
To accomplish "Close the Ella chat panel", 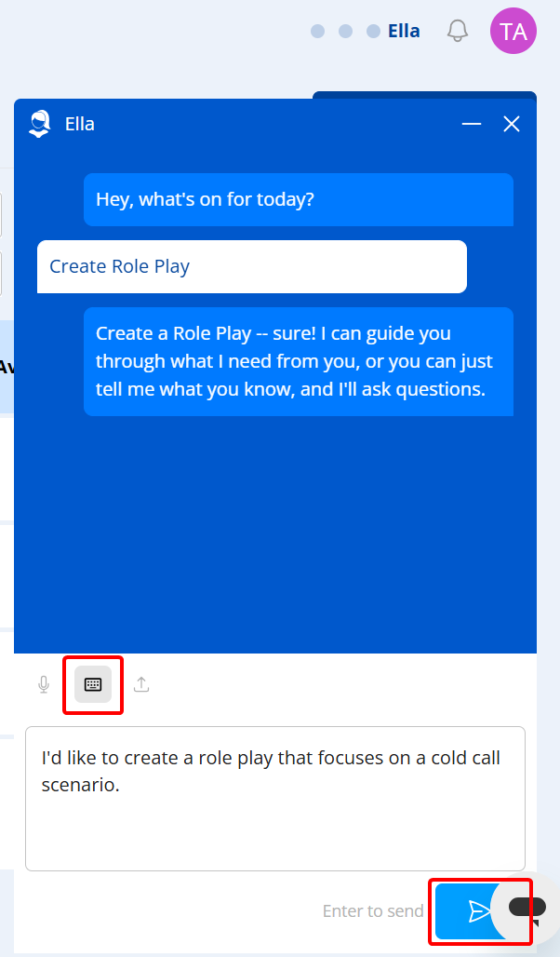I will pos(512,124).
